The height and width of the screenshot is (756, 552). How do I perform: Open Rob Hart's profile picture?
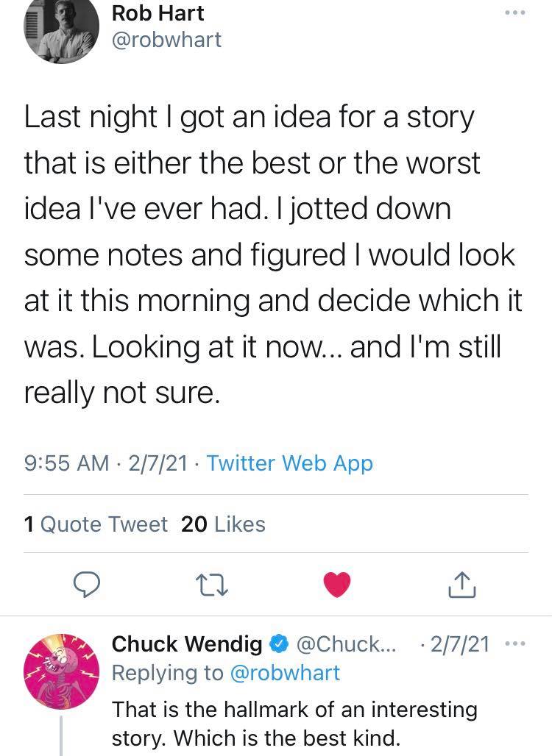(62, 28)
